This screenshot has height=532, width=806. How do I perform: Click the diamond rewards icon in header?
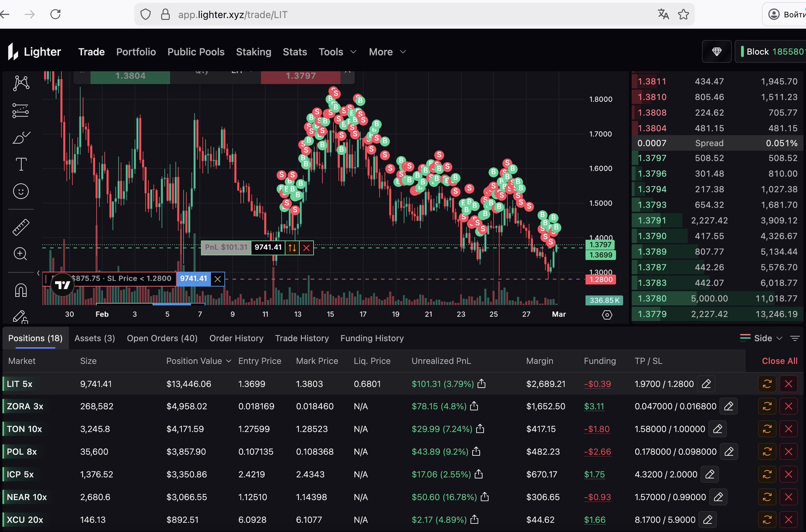[x=716, y=52]
